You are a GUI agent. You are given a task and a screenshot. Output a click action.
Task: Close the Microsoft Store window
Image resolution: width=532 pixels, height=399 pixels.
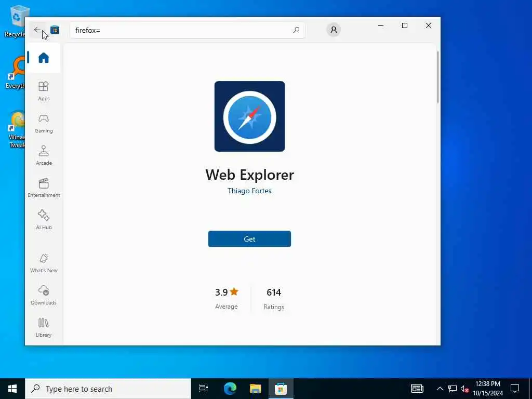(x=429, y=25)
